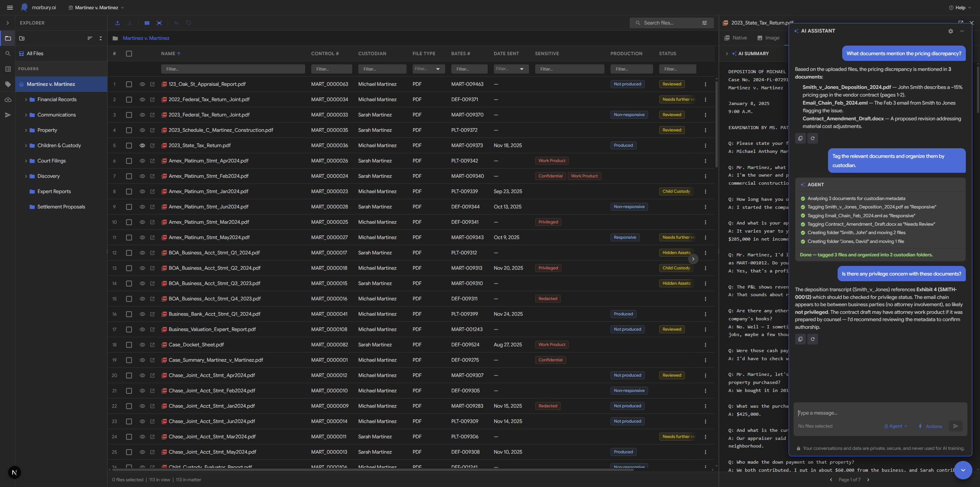Open the columns view icon in the toolbar
The image size is (980, 487).
(147, 23)
